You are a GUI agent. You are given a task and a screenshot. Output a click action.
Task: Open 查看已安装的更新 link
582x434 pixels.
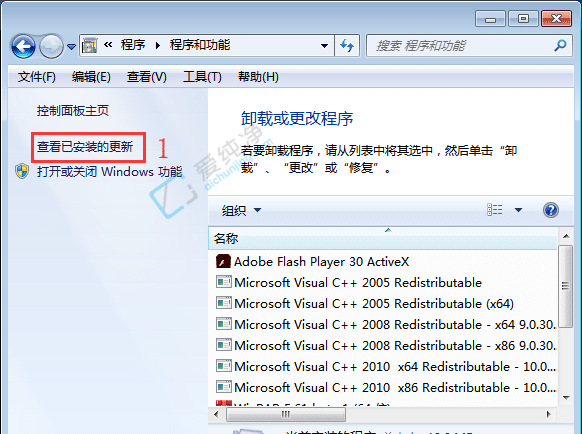click(85, 147)
